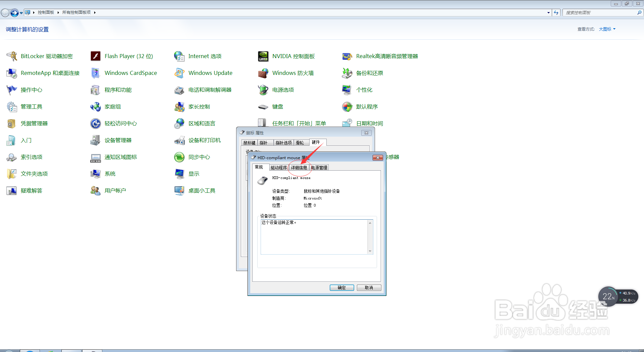Open Windows Update icon
This screenshot has width=644, height=352.
point(179,73)
